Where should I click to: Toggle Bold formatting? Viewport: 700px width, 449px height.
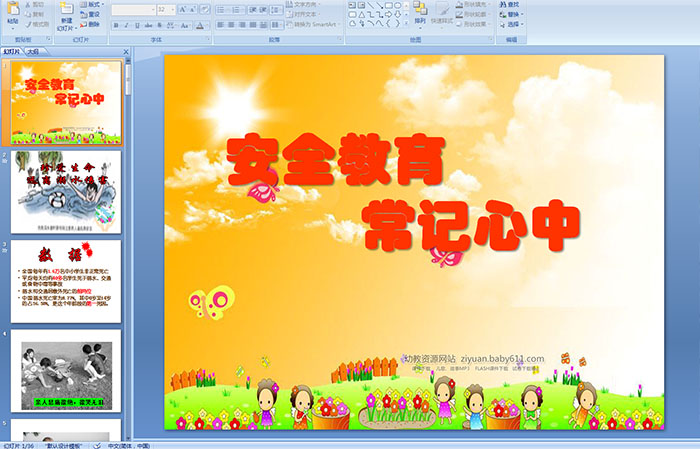click(x=116, y=25)
